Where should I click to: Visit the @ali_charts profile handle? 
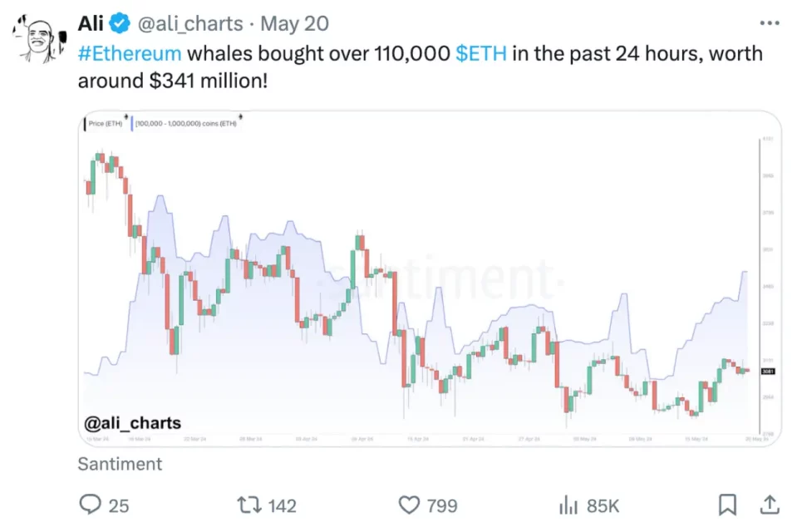point(191,23)
